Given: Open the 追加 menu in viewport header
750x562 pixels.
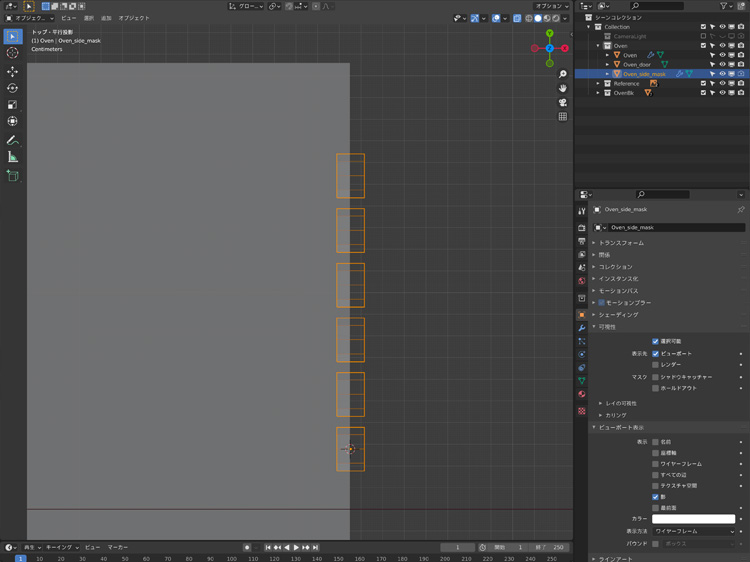Looking at the screenshot, I should click(106, 18).
